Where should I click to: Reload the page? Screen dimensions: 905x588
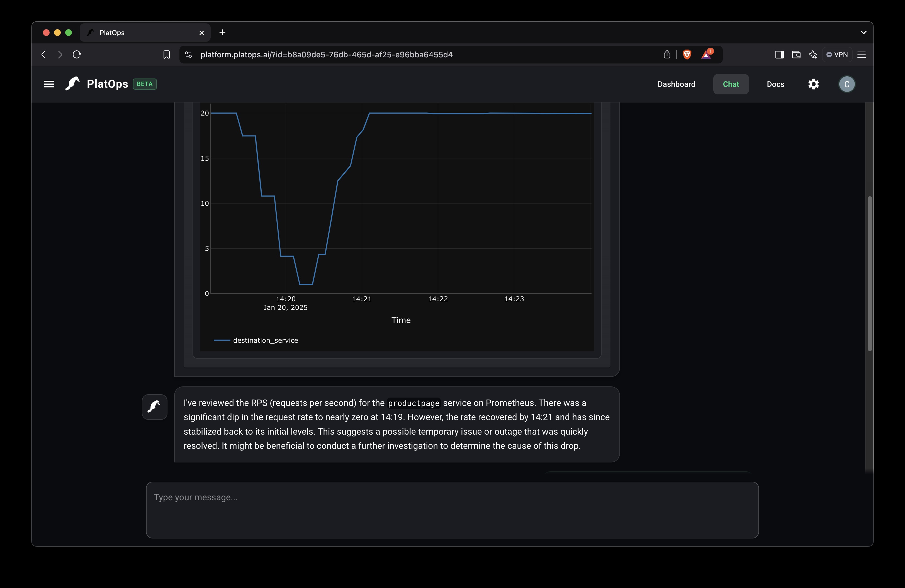[x=77, y=54]
